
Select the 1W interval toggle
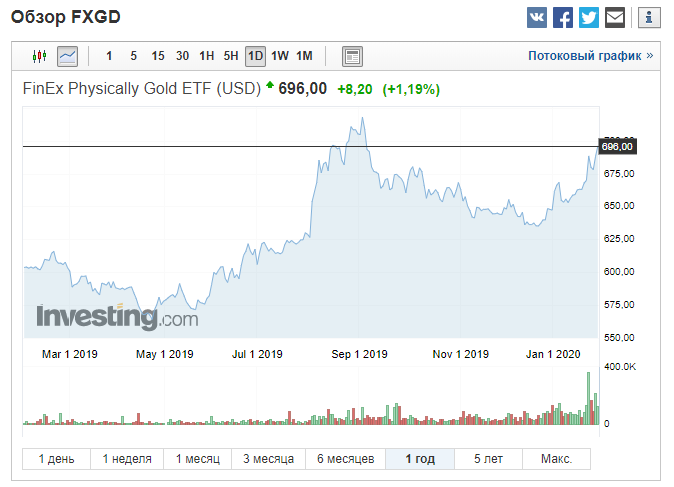(280, 56)
